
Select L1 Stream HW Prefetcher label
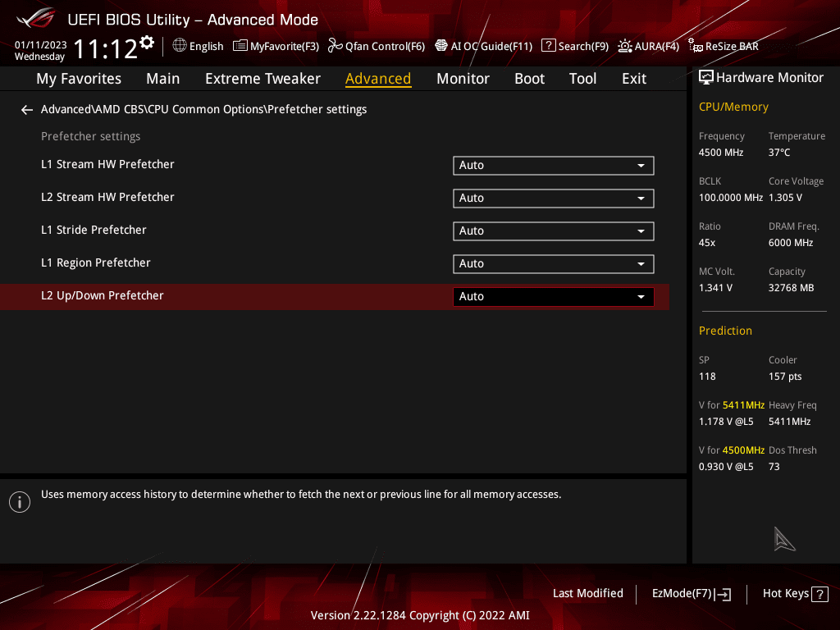point(107,164)
